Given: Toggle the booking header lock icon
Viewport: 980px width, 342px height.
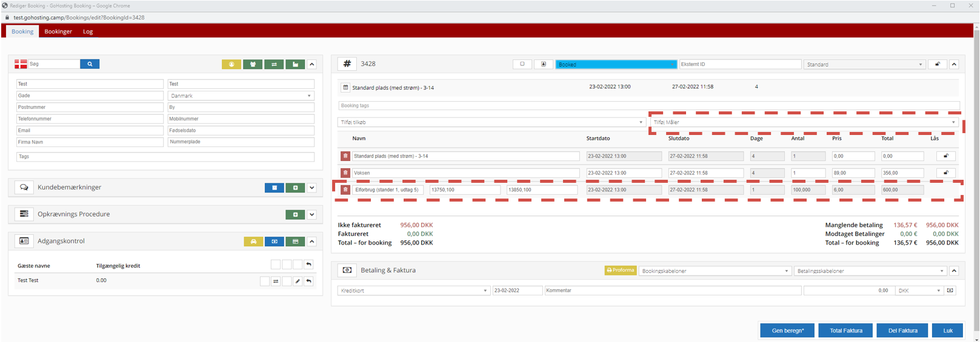Looking at the screenshot, I should point(938,64).
